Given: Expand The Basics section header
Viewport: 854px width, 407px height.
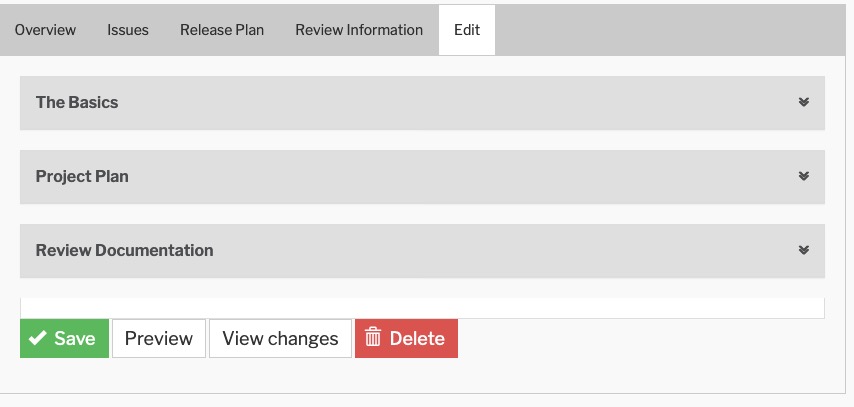Looking at the screenshot, I should point(77,102).
